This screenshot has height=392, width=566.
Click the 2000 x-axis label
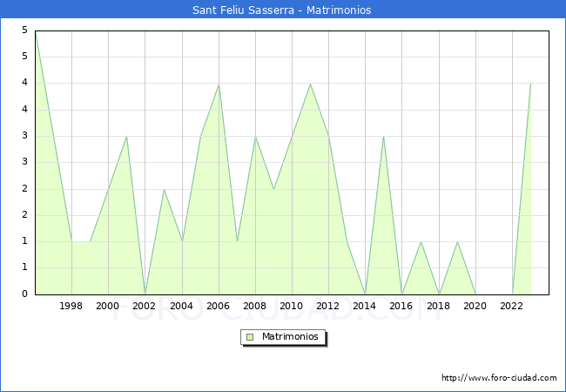[108, 306]
